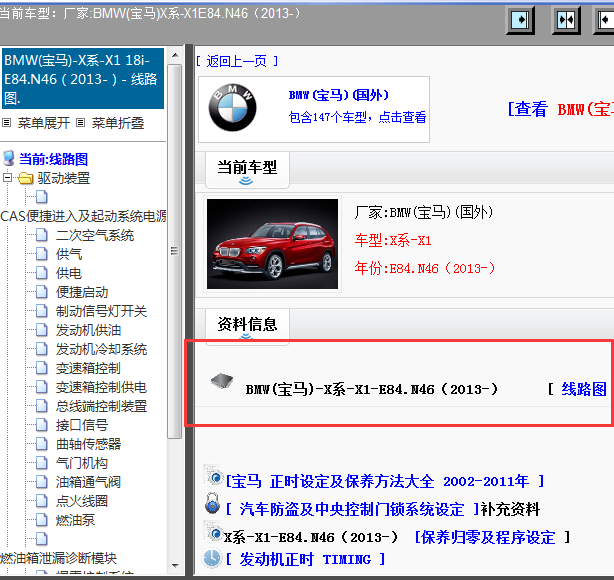The height and width of the screenshot is (580, 614).
Task: Click the document icon beside 点火线圈
Action: pyautogui.click(x=42, y=501)
